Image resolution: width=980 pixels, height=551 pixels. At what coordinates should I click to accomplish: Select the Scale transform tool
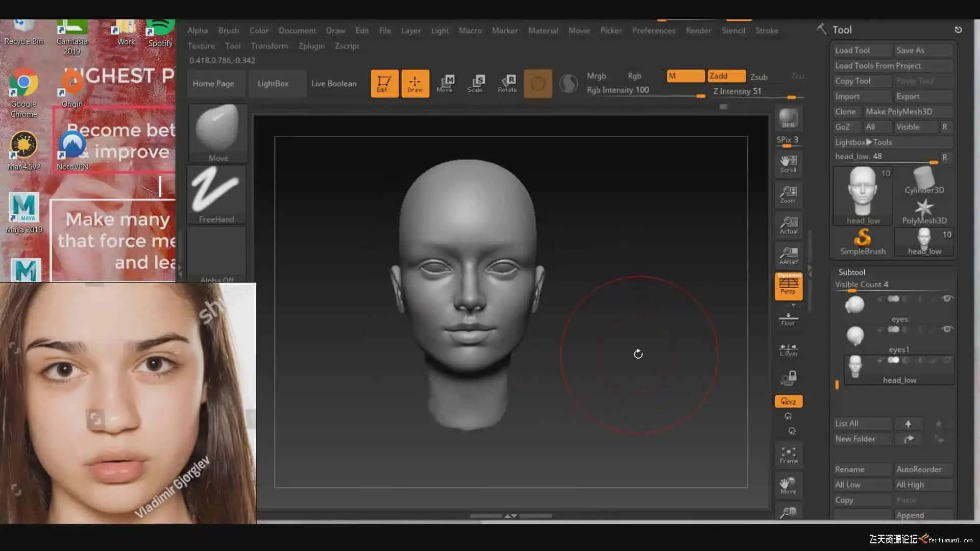pyautogui.click(x=475, y=83)
